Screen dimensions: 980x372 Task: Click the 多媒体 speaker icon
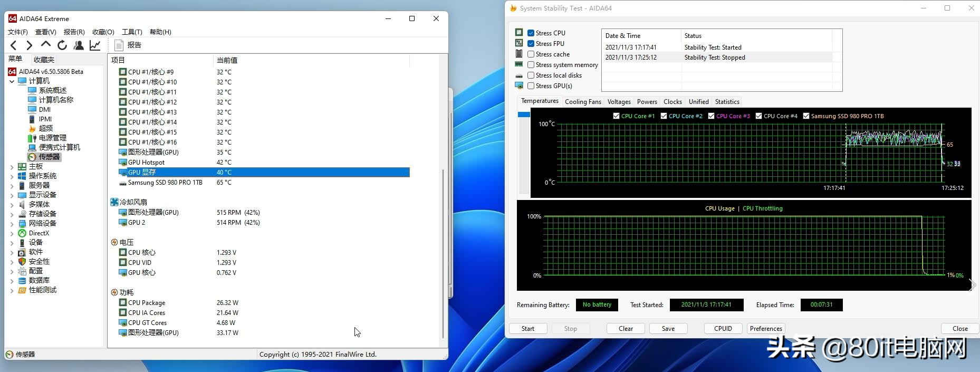click(x=22, y=204)
